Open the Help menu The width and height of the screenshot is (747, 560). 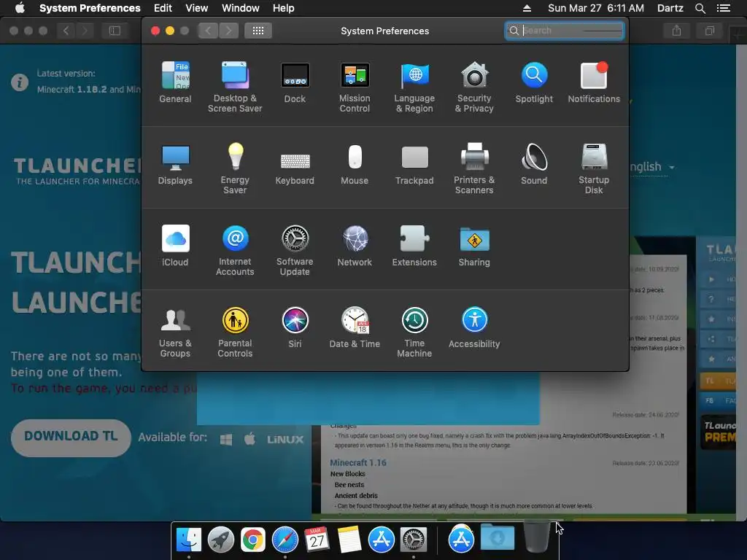pos(284,8)
